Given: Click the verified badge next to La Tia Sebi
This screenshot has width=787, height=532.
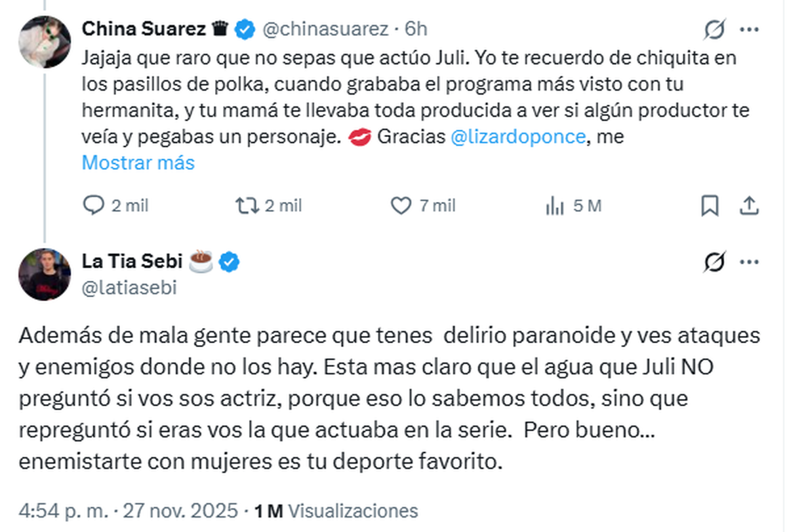Looking at the screenshot, I should (229, 260).
